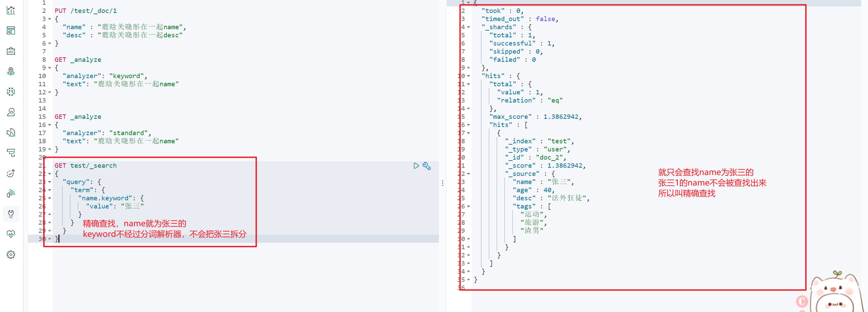Click "max_score" : 1.3862942 in response

pos(535,117)
